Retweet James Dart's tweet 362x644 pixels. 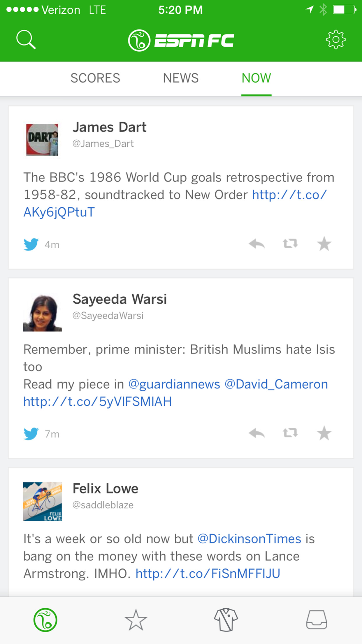(x=290, y=244)
